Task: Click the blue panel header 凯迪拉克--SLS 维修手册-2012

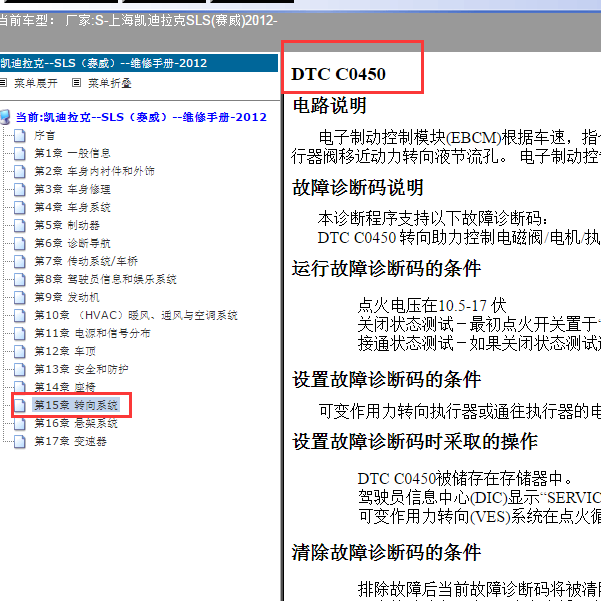Action: [x=139, y=63]
